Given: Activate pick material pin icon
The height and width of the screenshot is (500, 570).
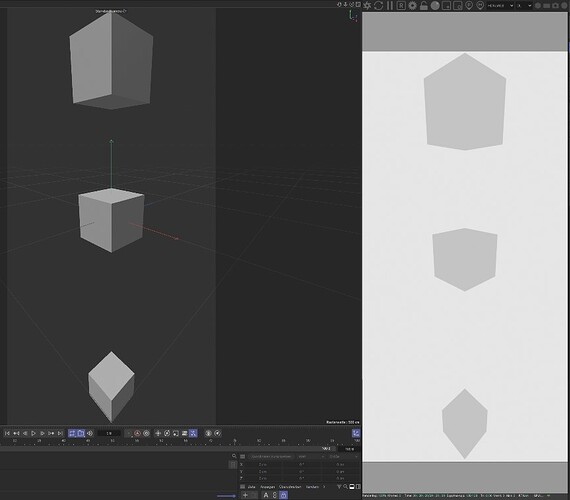Looking at the screenshot, I should tap(480, 5).
